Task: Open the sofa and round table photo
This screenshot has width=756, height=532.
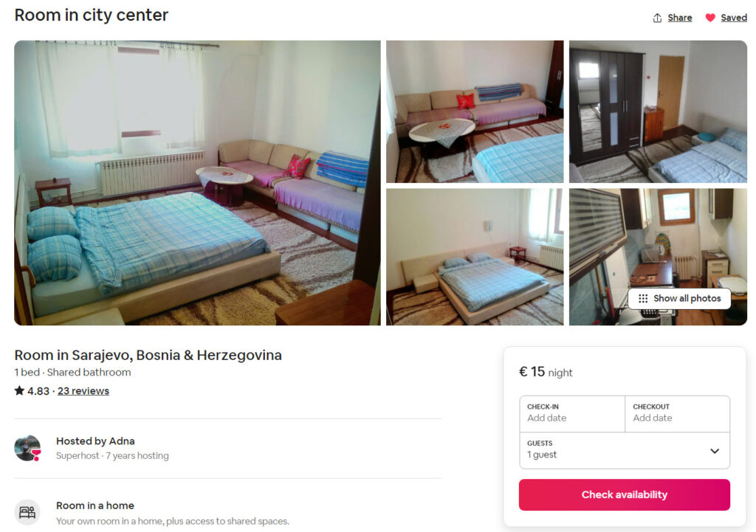Action: click(475, 111)
